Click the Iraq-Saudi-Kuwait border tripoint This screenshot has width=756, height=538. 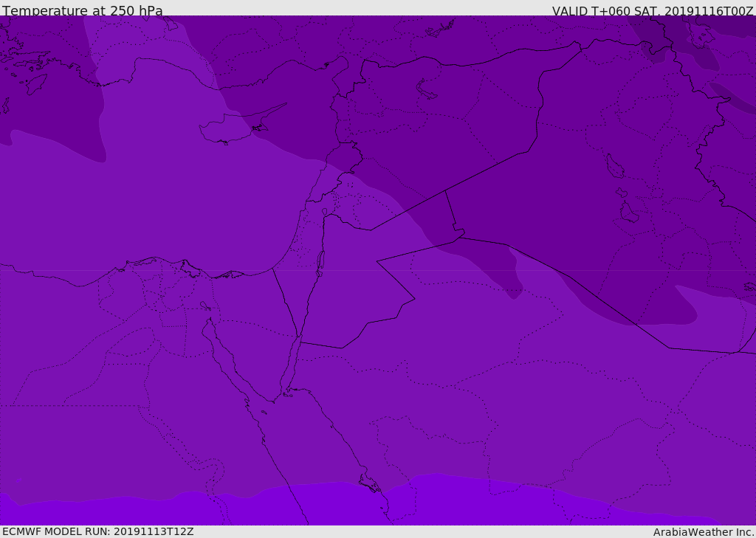pos(738,352)
